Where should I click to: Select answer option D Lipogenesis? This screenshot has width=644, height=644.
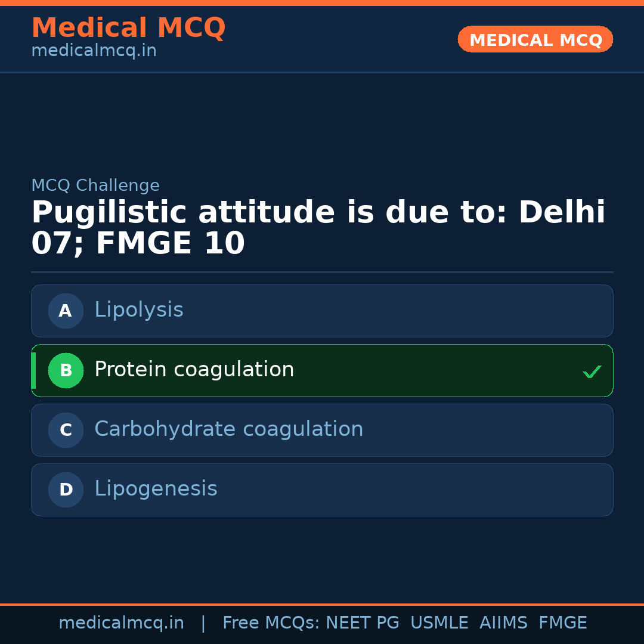coord(322,490)
